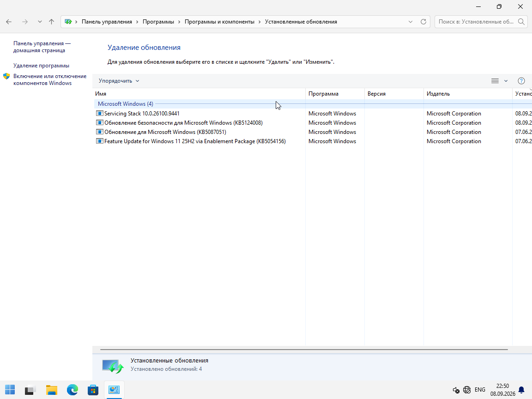Click icon of KB5124008 update

click(99, 122)
